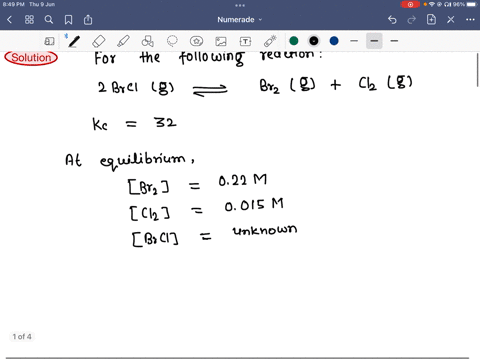Tap the three-dot multitasking control at top center
The image size is (480, 360).
(240, 5)
